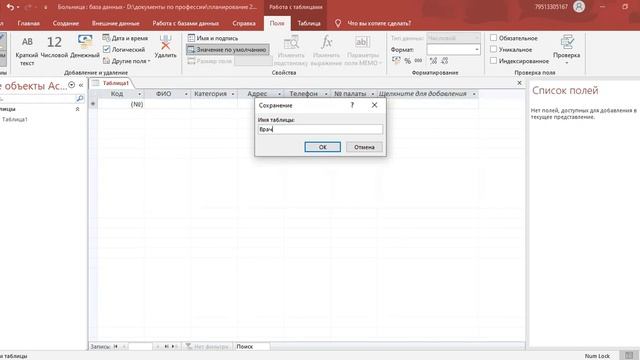Switch view via status bar datasheet icon

click(629, 355)
